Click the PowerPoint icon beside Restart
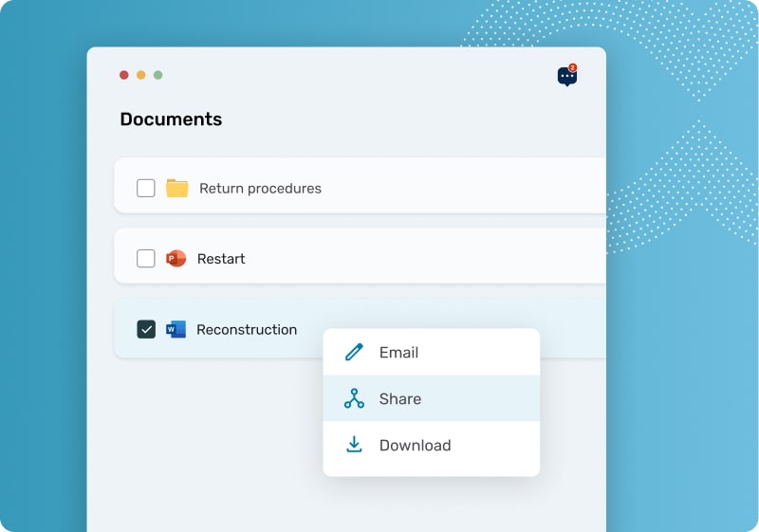The height and width of the screenshot is (532, 759). 176,259
